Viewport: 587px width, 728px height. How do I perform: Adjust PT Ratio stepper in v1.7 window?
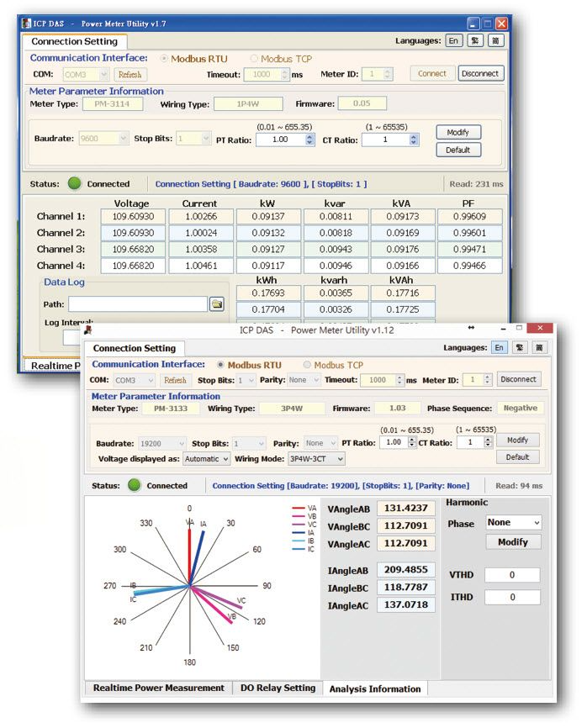coord(309,140)
